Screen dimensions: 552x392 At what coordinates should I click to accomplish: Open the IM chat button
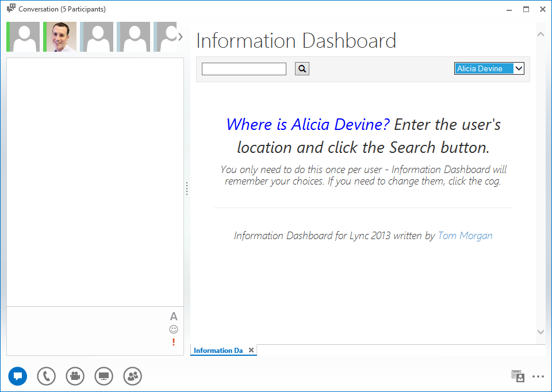point(18,376)
